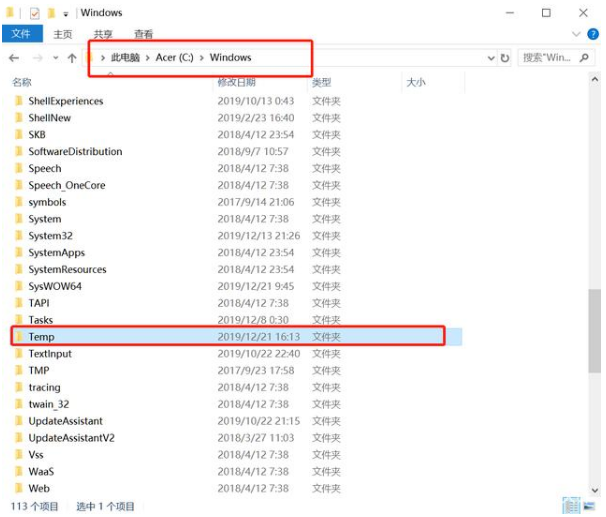Sort by the 修改日期 column header
606x517 pixels.
pos(235,82)
